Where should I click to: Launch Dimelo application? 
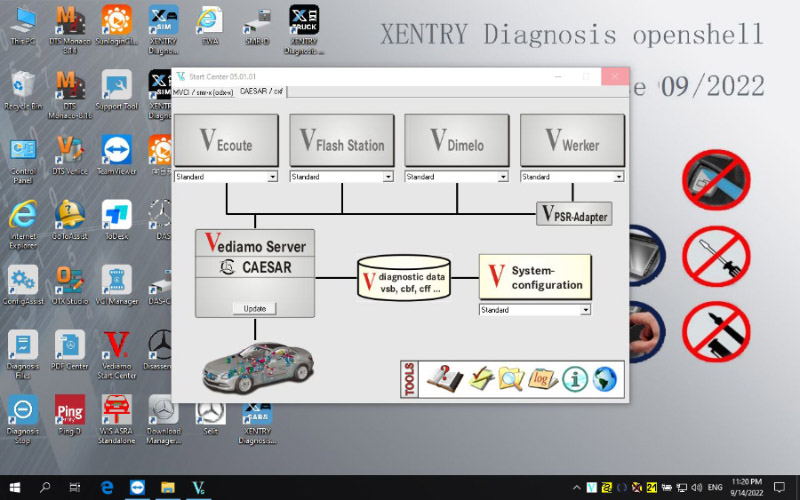(x=457, y=140)
